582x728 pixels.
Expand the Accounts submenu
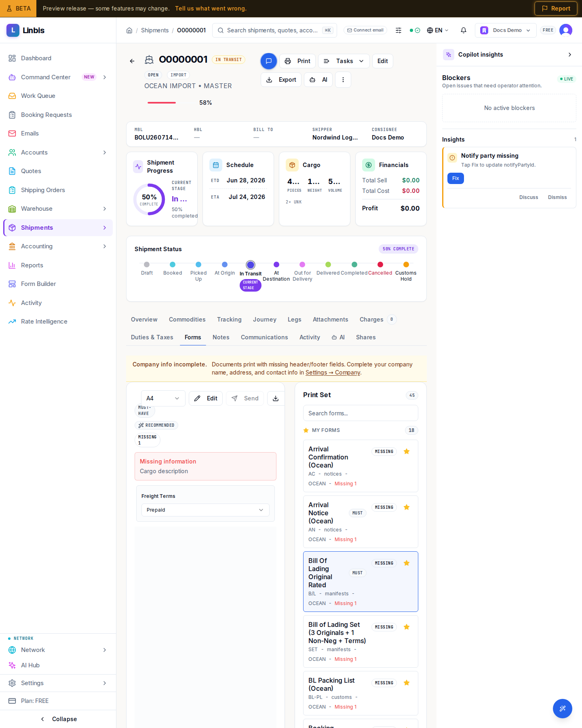pyautogui.click(x=105, y=152)
